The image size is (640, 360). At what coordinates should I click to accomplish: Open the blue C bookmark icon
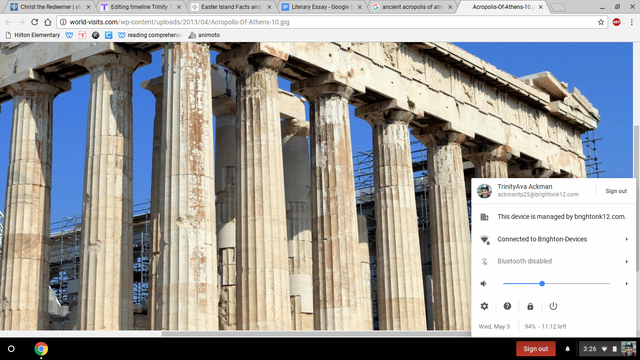click(x=109, y=35)
